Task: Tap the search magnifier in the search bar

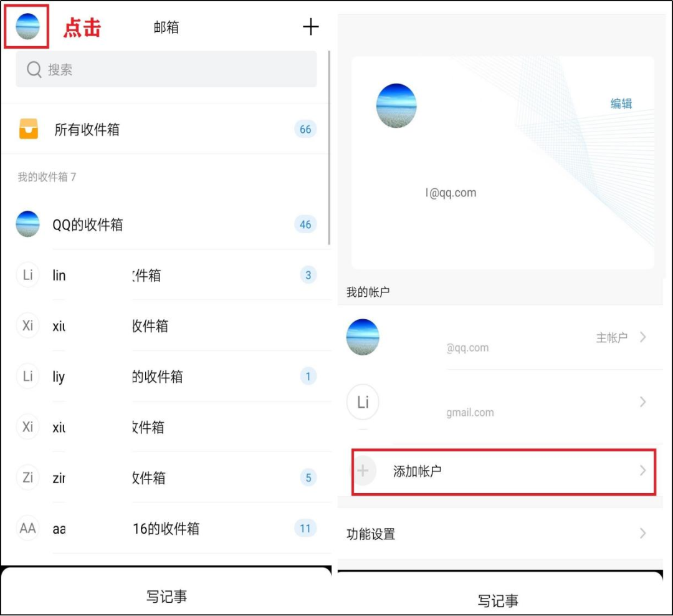Action: (x=34, y=69)
